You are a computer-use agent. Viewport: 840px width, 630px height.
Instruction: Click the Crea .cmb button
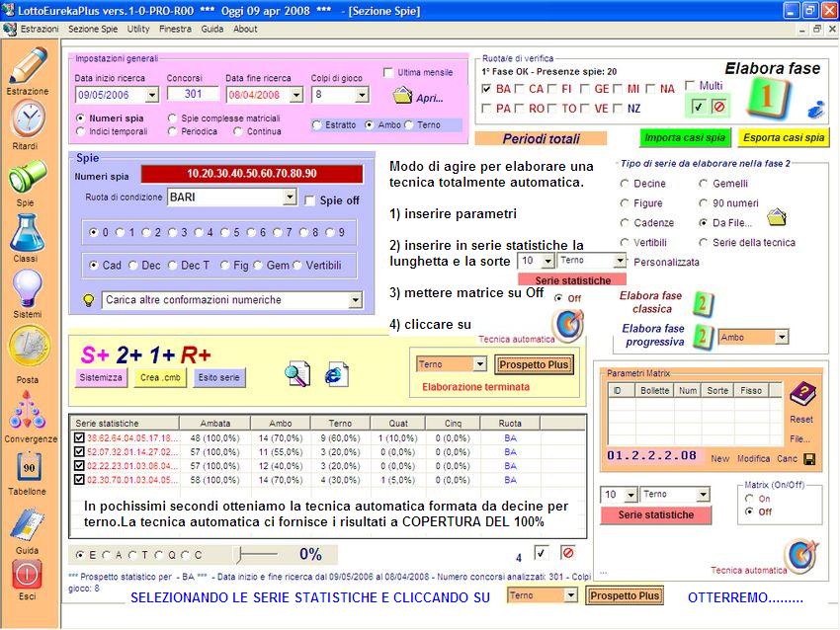[160, 377]
